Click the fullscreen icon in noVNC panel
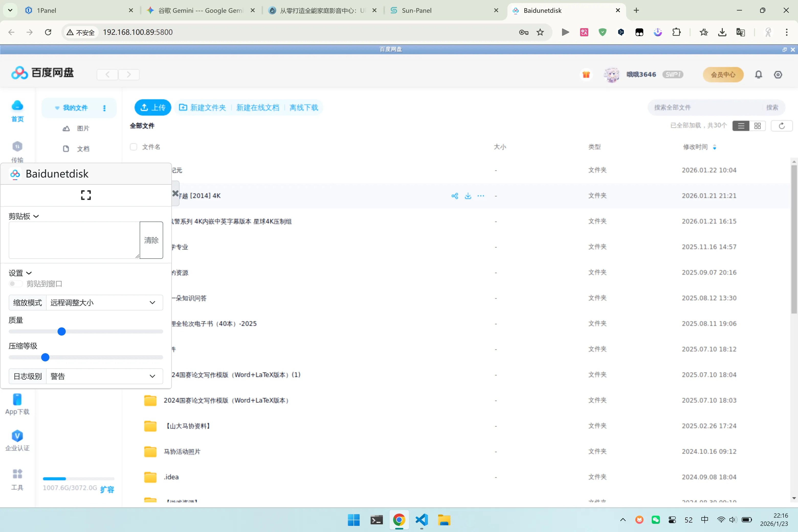Image resolution: width=798 pixels, height=532 pixels. 86,195
